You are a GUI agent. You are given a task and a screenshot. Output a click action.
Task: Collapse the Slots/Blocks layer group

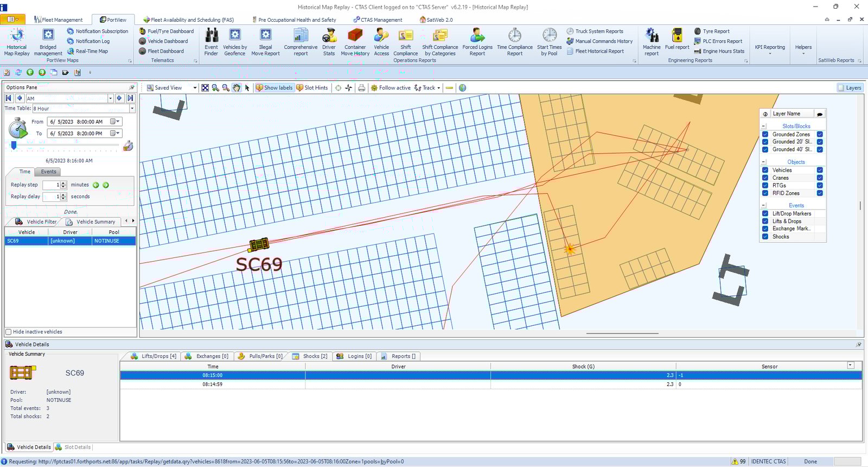tap(764, 126)
